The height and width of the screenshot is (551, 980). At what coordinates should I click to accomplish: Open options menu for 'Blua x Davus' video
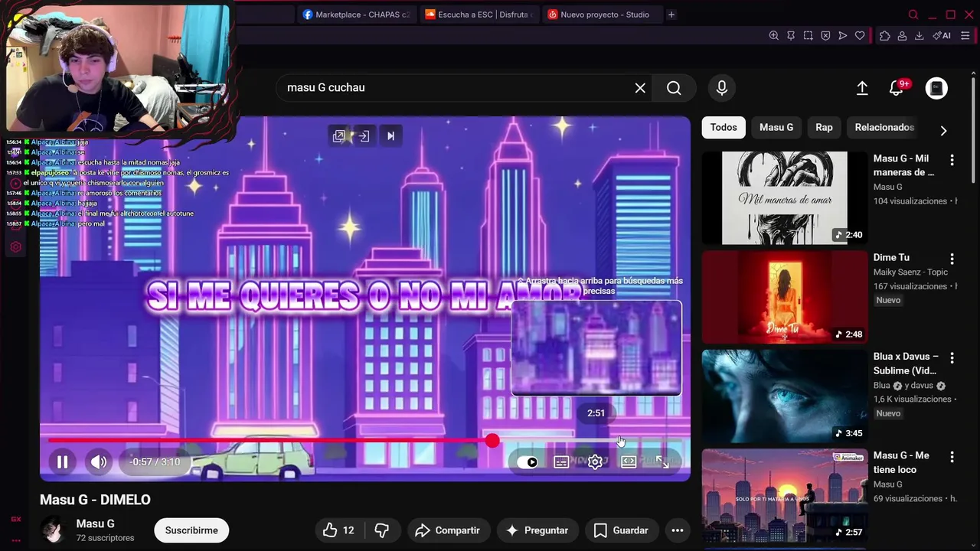pyautogui.click(x=952, y=357)
